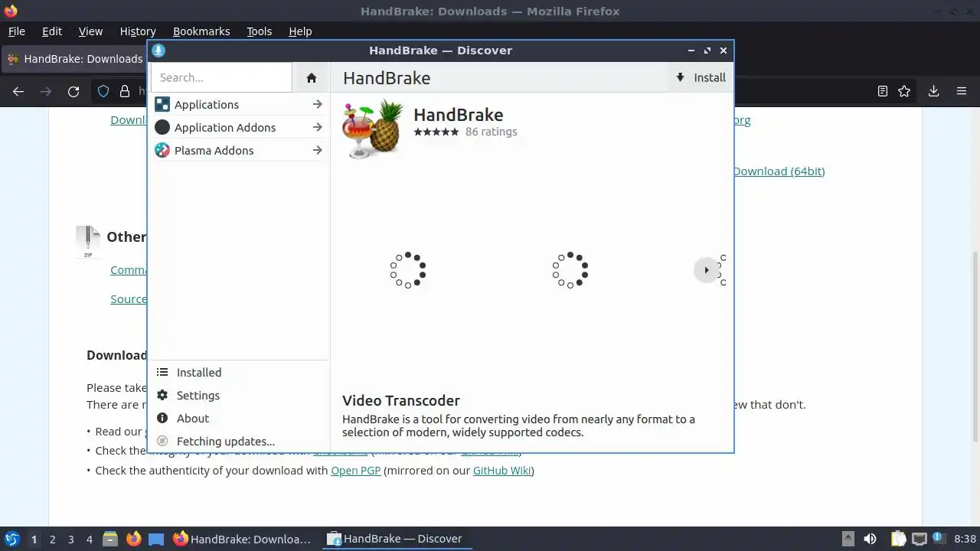Open the volume control tray icon
This screenshot has width=980, height=551.
coord(870,539)
